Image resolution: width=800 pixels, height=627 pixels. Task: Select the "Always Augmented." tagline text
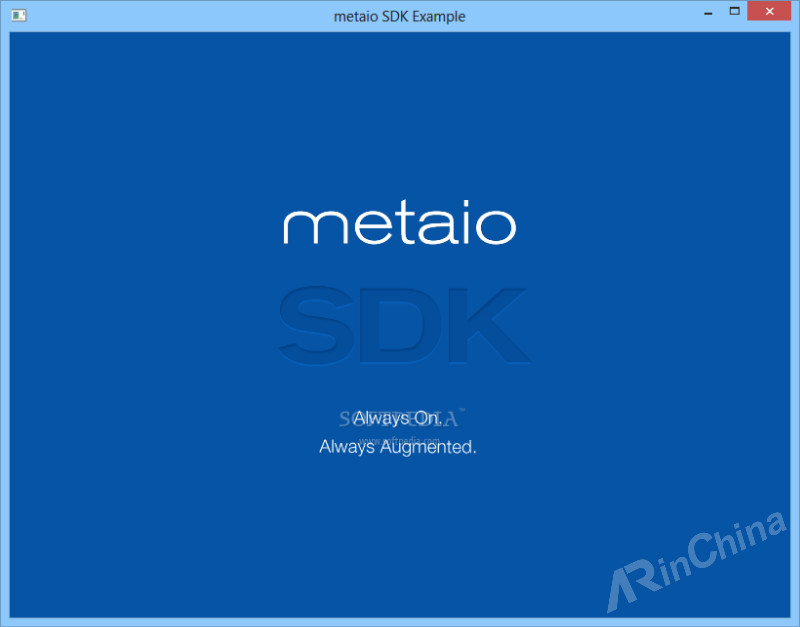[x=398, y=447]
